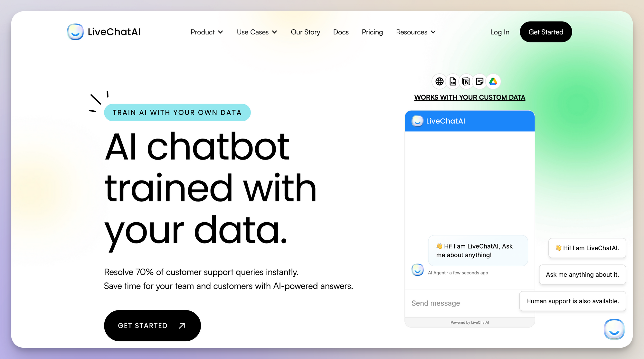Click the Our Story navigation item

[x=305, y=32]
